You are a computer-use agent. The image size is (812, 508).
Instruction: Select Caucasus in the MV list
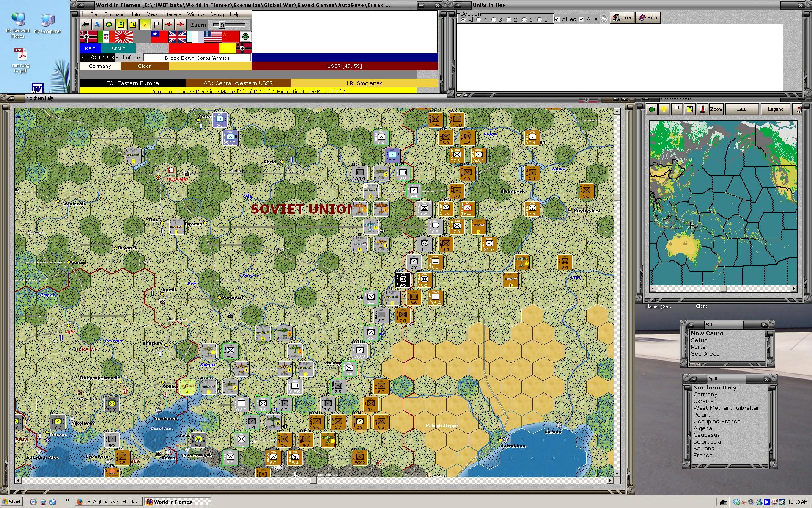706,435
